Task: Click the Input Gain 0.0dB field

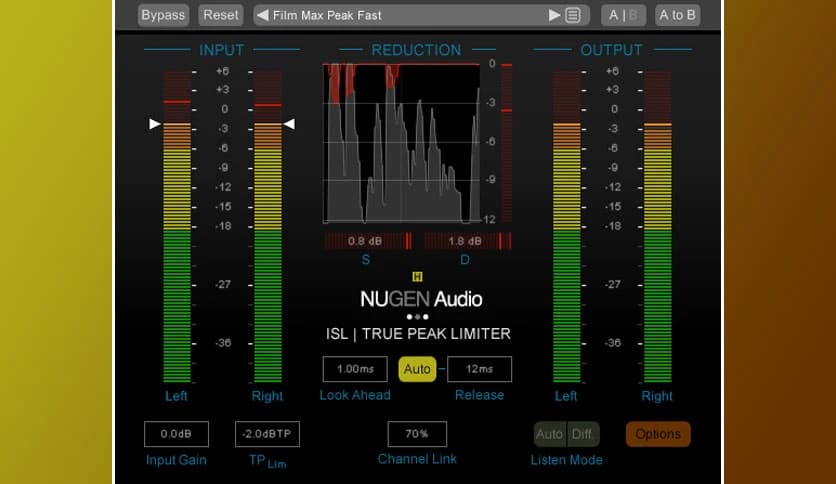Action: [176, 434]
